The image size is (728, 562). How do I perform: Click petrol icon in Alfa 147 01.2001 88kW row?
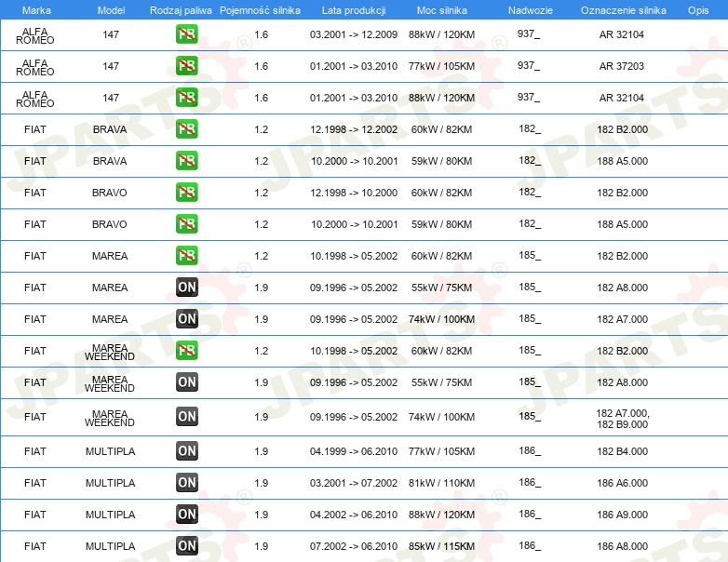tap(186, 98)
